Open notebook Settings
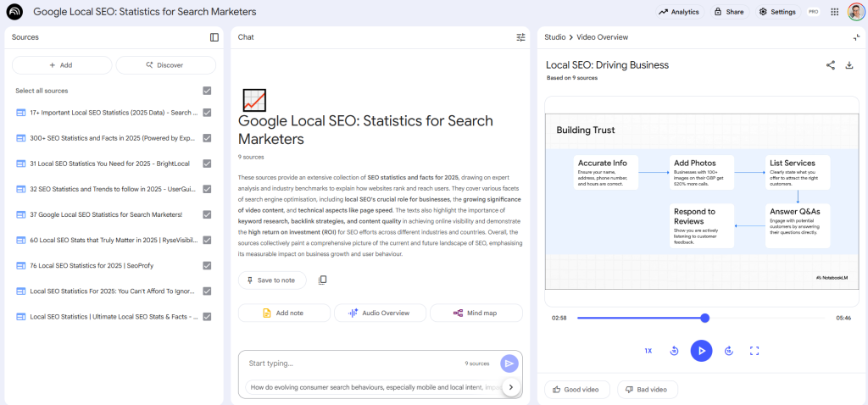 click(778, 12)
